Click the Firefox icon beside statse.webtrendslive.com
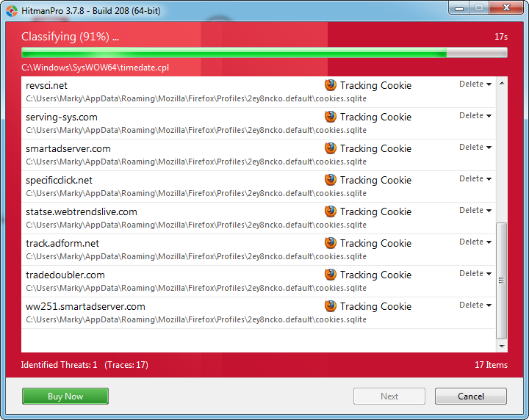The width and height of the screenshot is (529, 420). tap(331, 211)
